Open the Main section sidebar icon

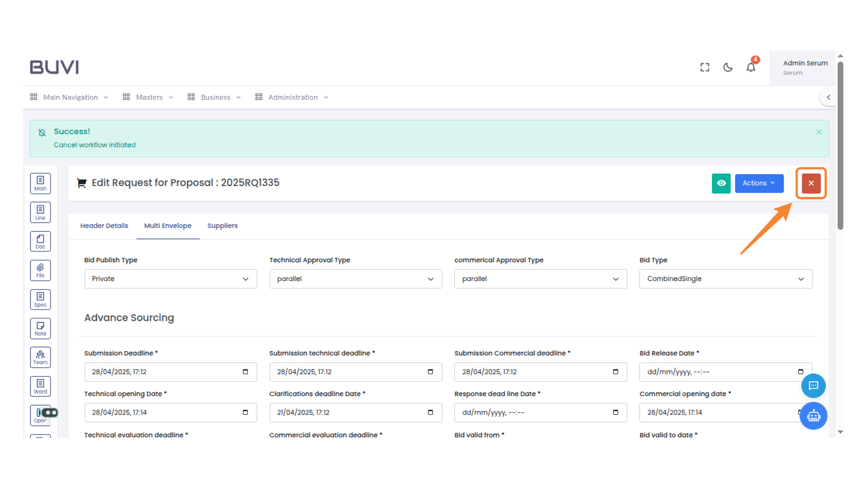click(x=40, y=183)
